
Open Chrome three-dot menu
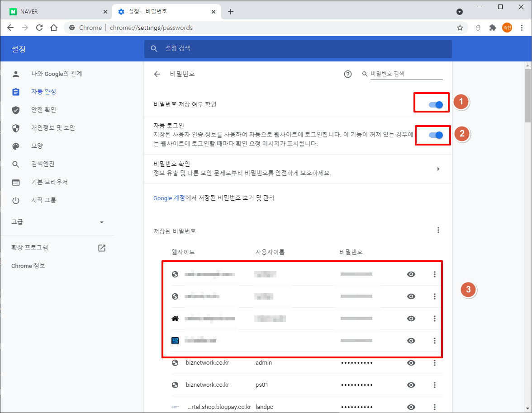tap(522, 28)
